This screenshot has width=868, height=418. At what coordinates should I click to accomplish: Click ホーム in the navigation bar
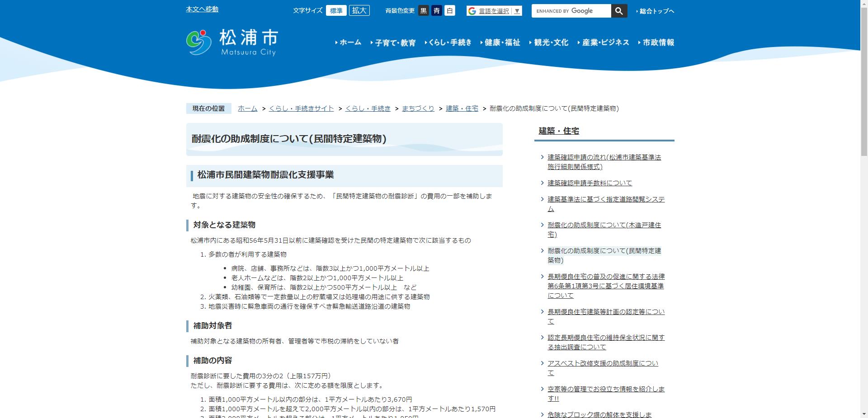(350, 42)
